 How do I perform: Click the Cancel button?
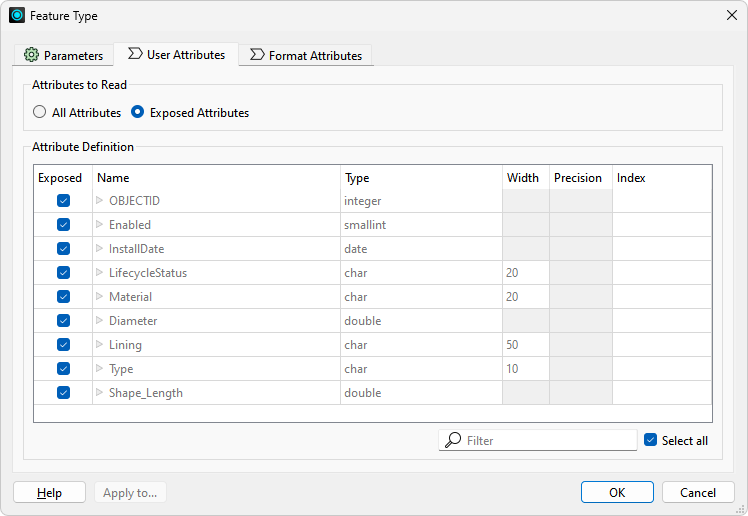point(698,492)
